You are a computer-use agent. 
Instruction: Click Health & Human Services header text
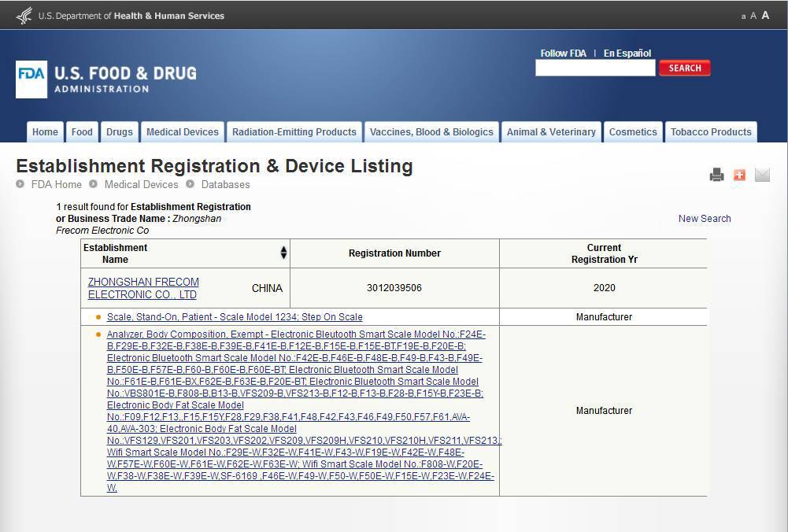(168, 16)
